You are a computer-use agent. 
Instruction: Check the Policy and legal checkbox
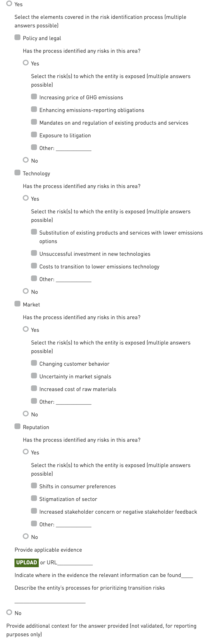(17, 38)
